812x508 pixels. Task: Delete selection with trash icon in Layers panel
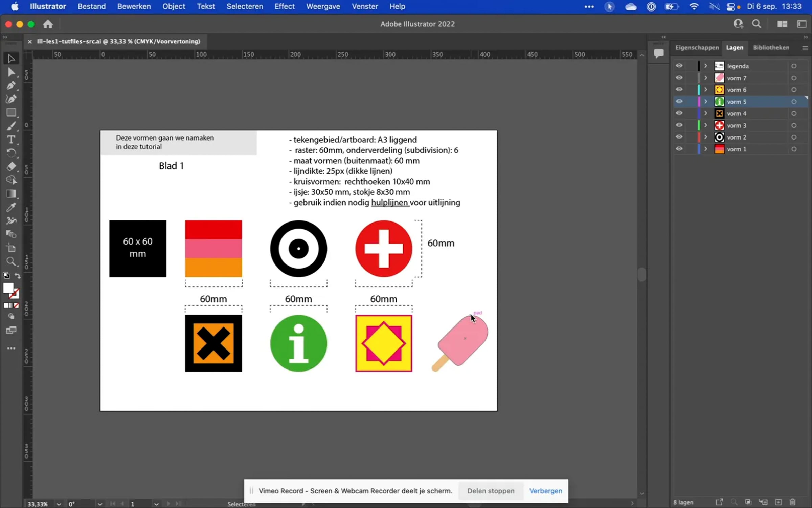[793, 502]
